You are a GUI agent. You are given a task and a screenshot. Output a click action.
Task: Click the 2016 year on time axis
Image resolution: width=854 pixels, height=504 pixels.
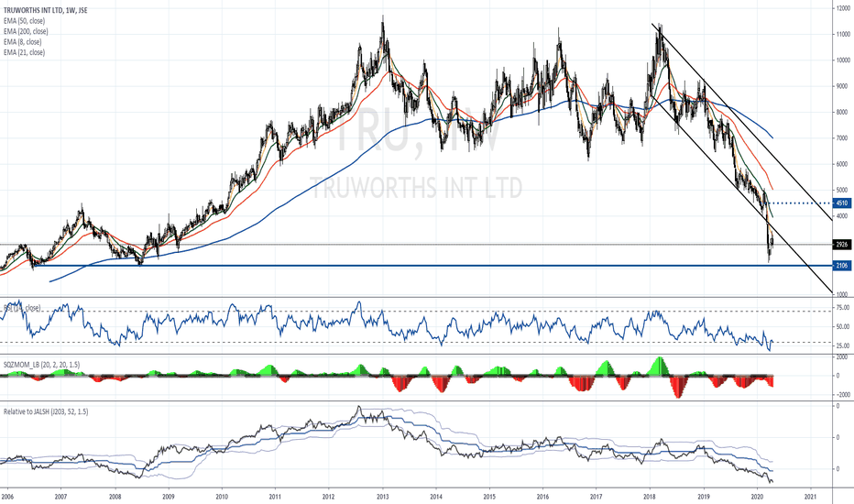pyautogui.click(x=542, y=497)
